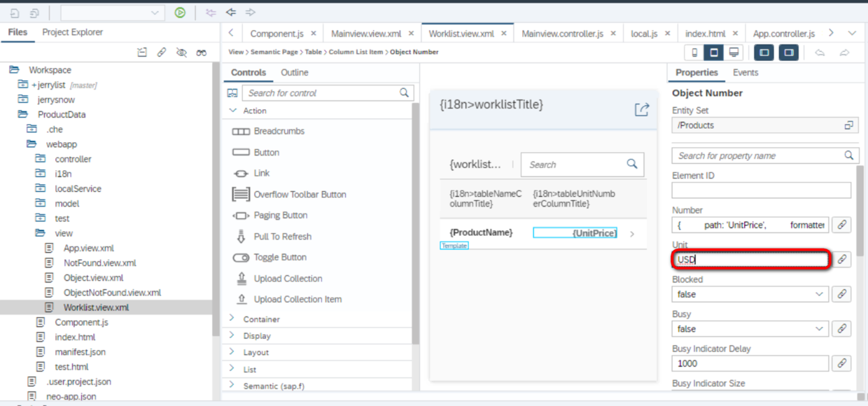Click magnifier icon in Search for control
Viewport: 868px width, 406px height.
(404, 92)
